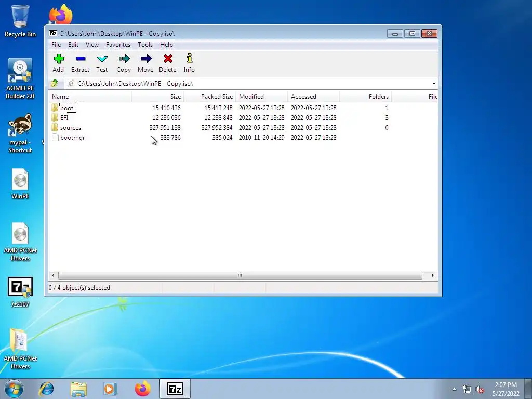This screenshot has height=399, width=532.
Task: Click the sources size 327 951 138
Action: [x=165, y=128]
